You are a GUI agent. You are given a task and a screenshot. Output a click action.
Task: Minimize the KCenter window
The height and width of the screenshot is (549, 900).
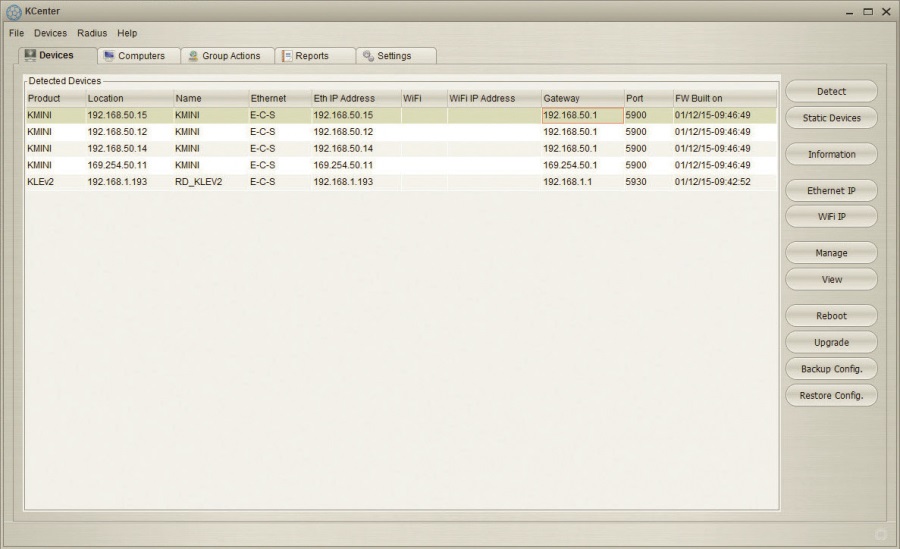tap(849, 11)
